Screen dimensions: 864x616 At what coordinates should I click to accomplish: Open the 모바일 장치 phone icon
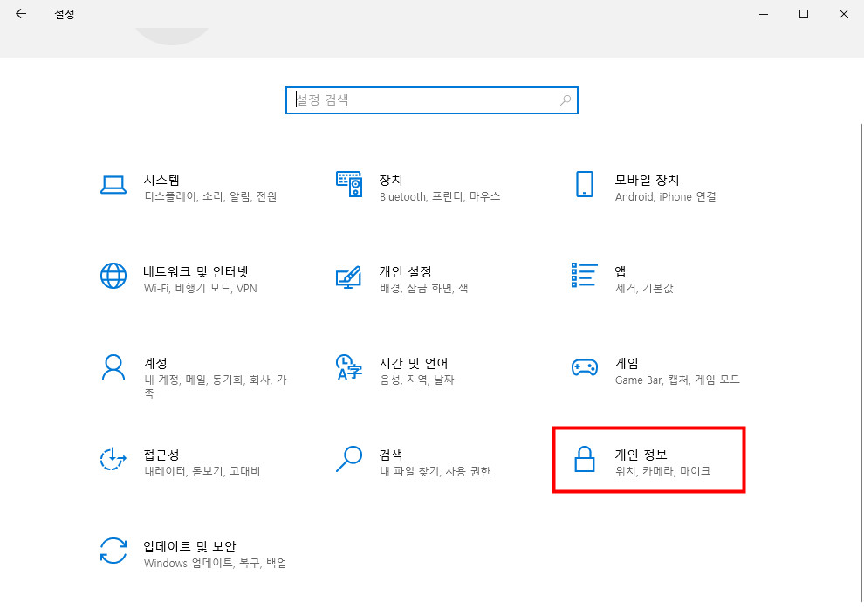point(585,184)
